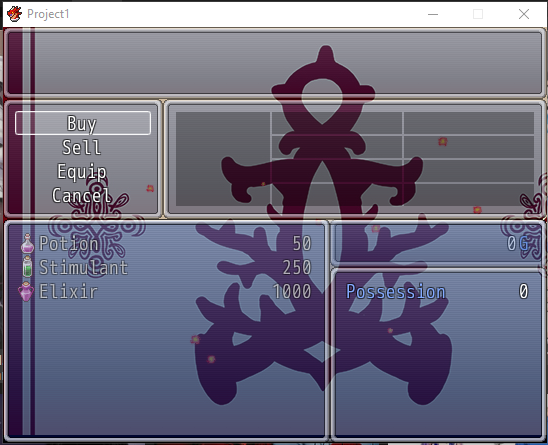The image size is (548, 445).
Task: Pick the Stimulant item row
Action: (166, 267)
